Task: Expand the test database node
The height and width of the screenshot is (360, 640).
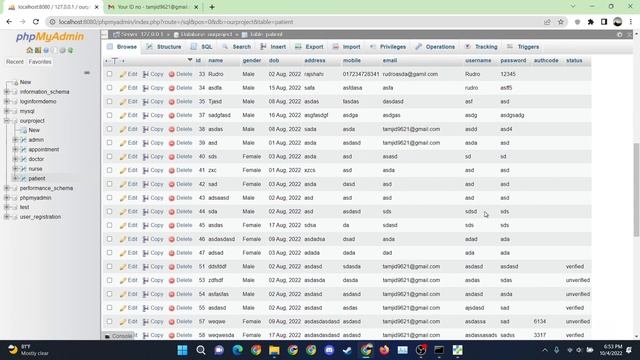Action: [7, 207]
